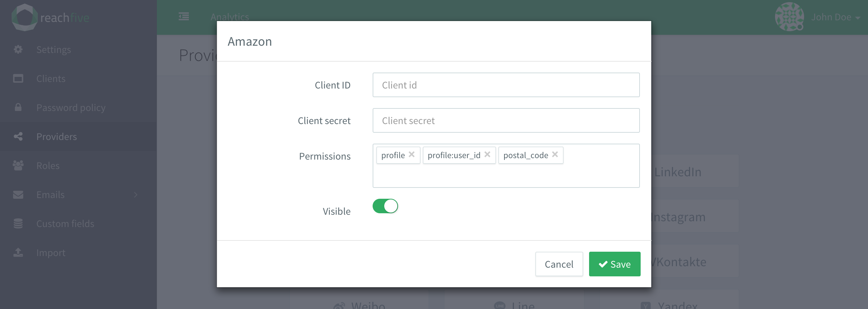Click the Amazon dialog title
868x309 pixels.
pyautogui.click(x=250, y=41)
